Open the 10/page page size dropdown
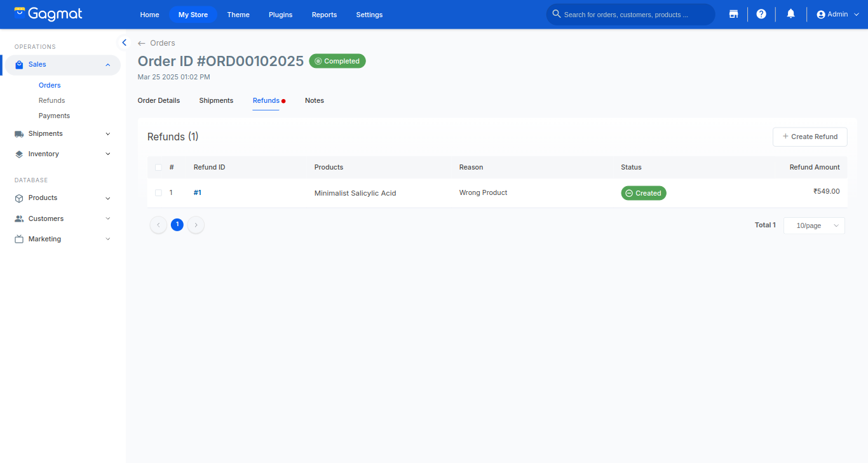868x463 pixels. (814, 225)
